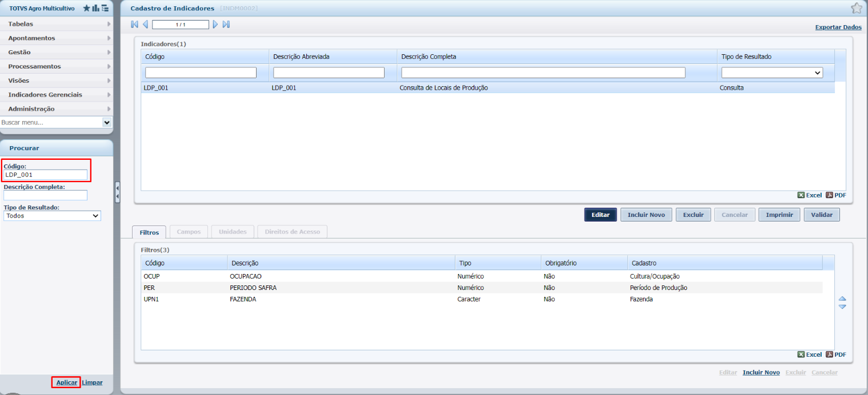Click the Descrição Completa search field
This screenshot has height=395, width=868.
click(x=45, y=195)
